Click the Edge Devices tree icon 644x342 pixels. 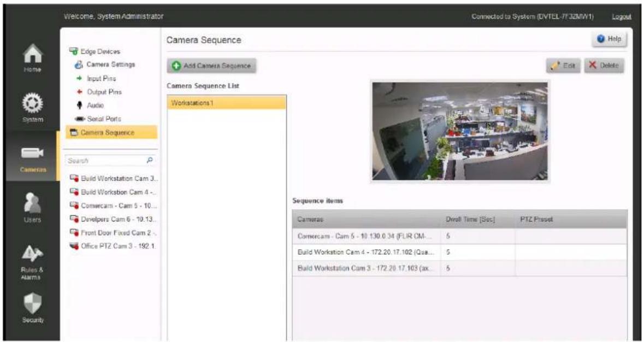tap(74, 52)
